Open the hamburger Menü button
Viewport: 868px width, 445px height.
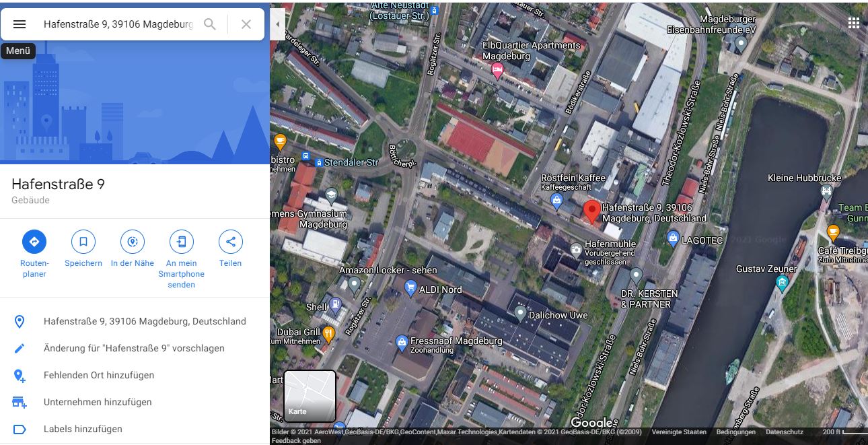click(20, 24)
